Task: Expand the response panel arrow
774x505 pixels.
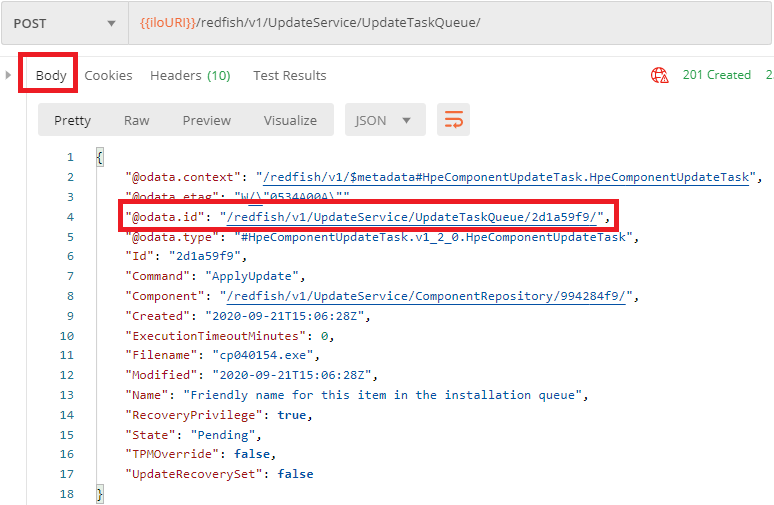Action: [9, 75]
